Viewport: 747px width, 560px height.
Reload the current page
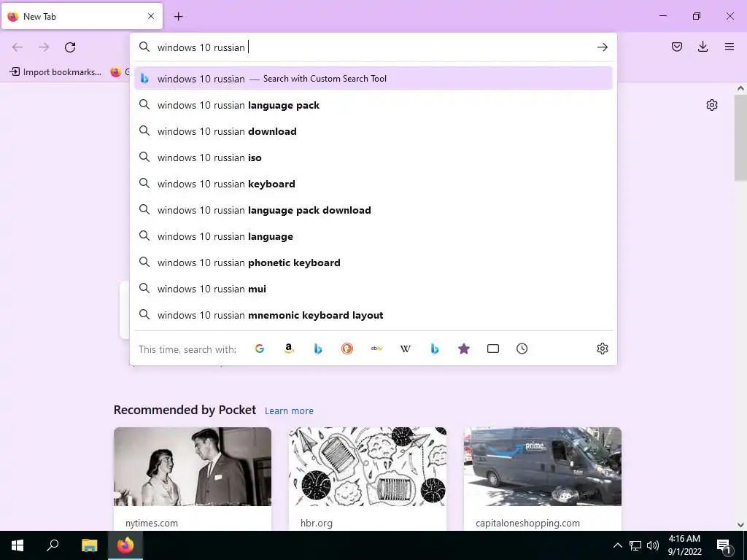pyautogui.click(x=70, y=47)
